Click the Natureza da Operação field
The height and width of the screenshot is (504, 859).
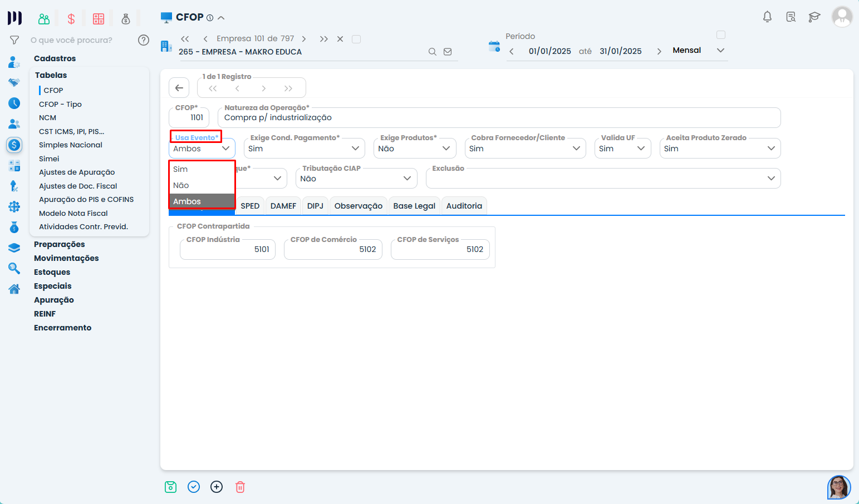[499, 118]
